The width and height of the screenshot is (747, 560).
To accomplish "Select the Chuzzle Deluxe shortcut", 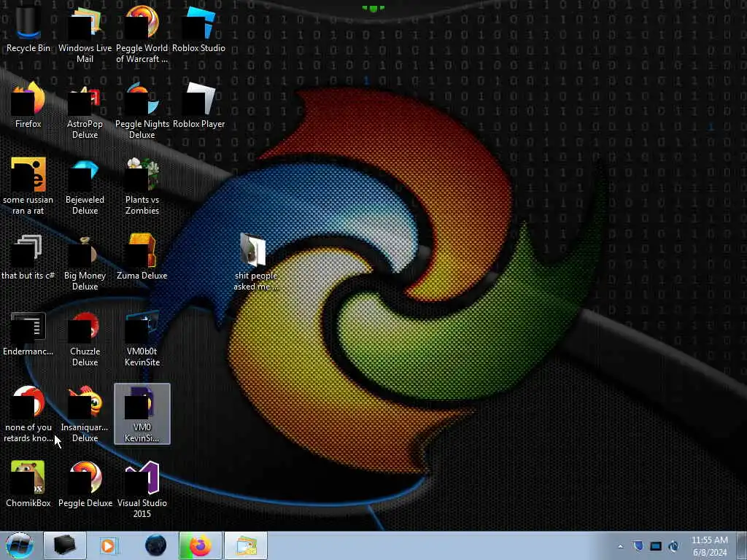I will [x=85, y=339].
